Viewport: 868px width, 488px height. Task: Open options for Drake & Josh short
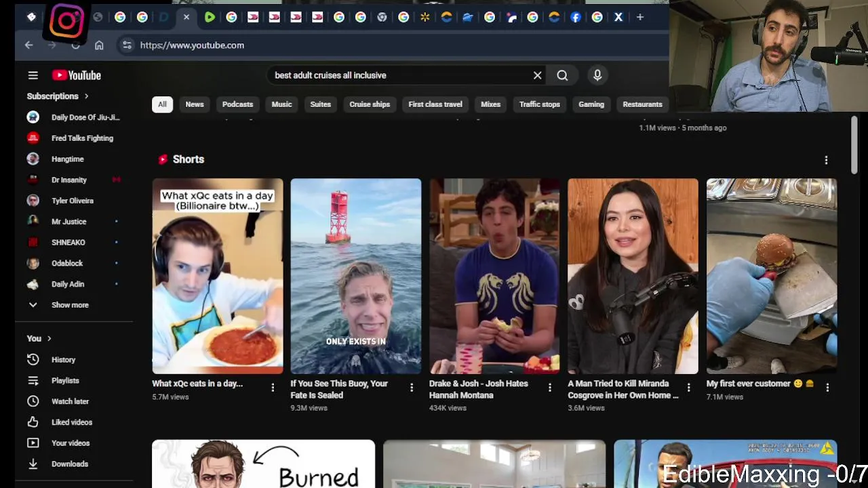pos(550,387)
